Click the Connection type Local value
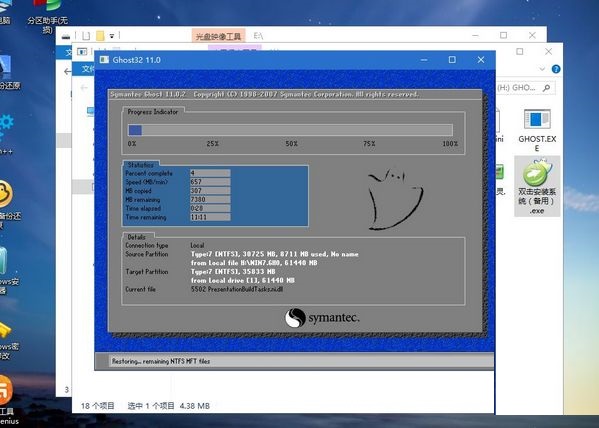Image resolution: width=599 pixels, height=428 pixels. 198,245
